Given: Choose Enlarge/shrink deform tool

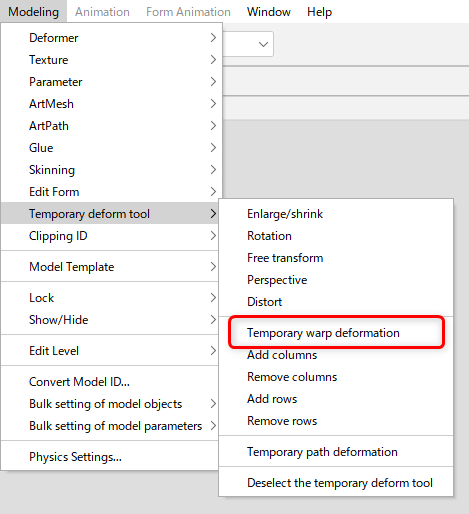Looking at the screenshot, I should [x=336, y=214].
